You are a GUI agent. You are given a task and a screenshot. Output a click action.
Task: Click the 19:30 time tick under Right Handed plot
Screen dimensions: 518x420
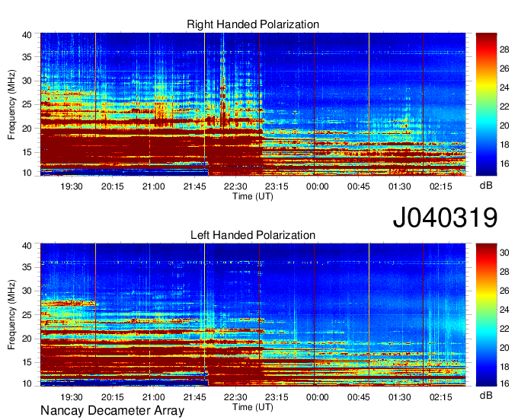72,186
